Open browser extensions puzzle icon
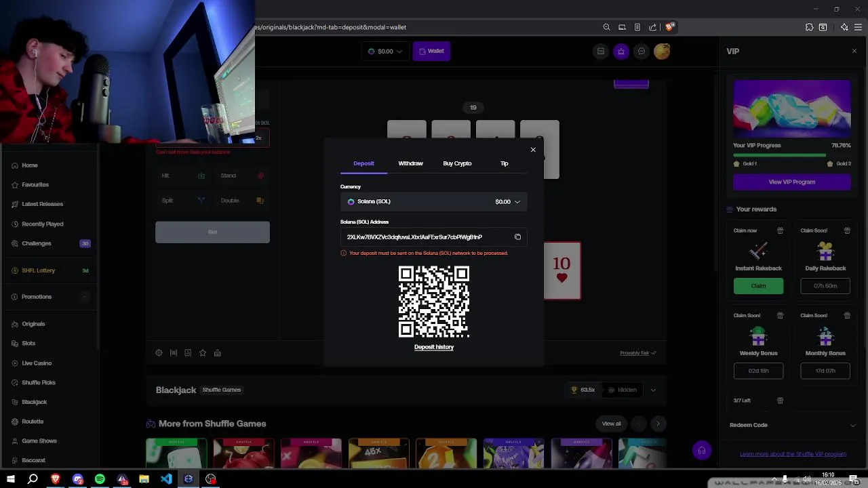The height and width of the screenshot is (488, 868). [x=809, y=27]
